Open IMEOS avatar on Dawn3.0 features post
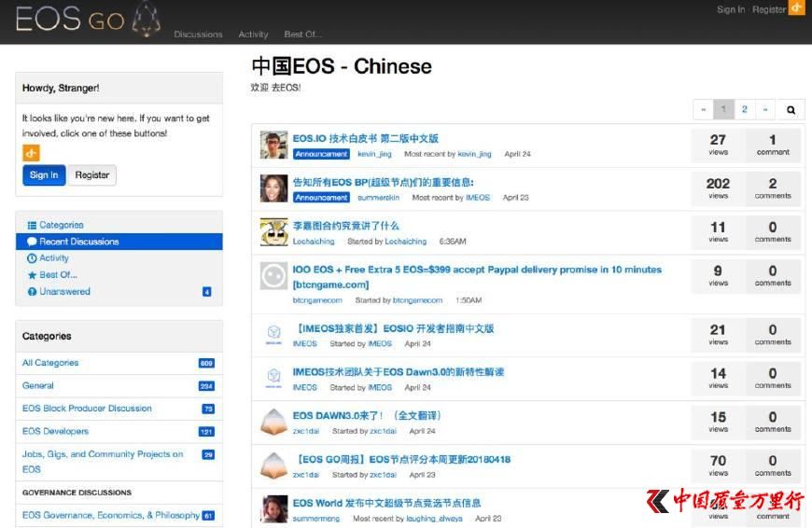The height and width of the screenshot is (528, 812). click(274, 379)
